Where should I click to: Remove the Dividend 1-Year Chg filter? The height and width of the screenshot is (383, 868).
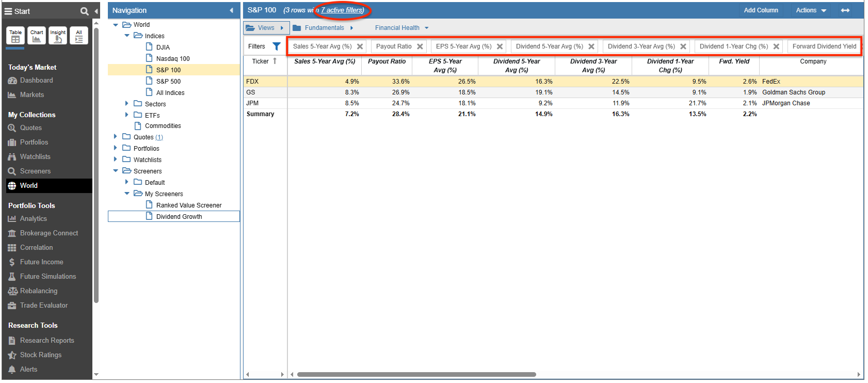[776, 46]
